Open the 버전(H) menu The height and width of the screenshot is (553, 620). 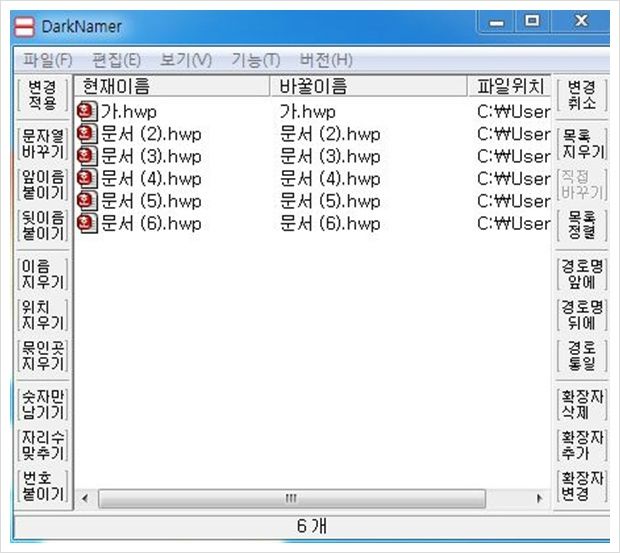point(326,60)
